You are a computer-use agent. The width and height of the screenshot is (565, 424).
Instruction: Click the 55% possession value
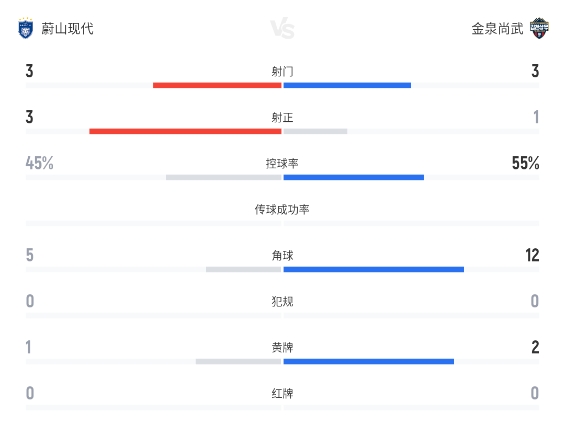pyautogui.click(x=526, y=163)
